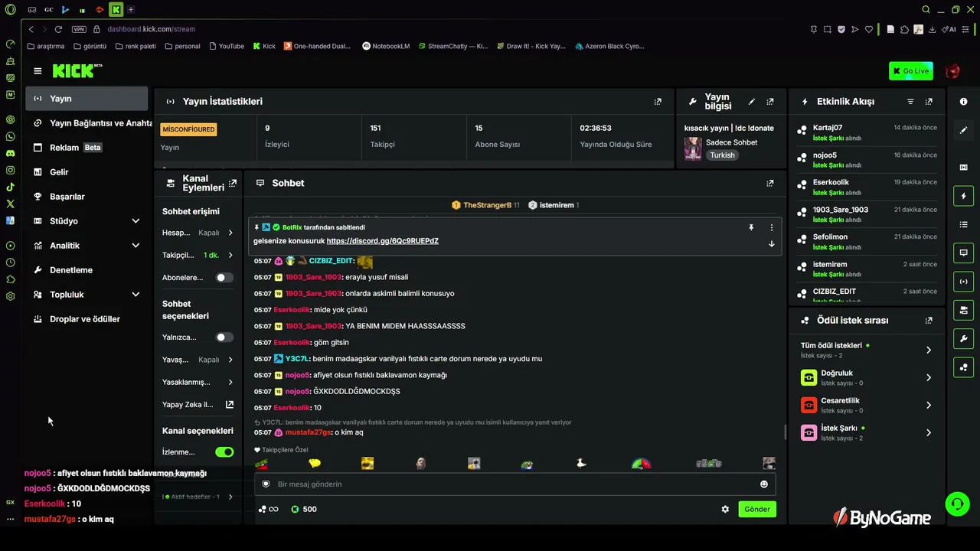980x551 pixels.
Task: Click the pencil icon in the right sidebar
Action: point(963,130)
